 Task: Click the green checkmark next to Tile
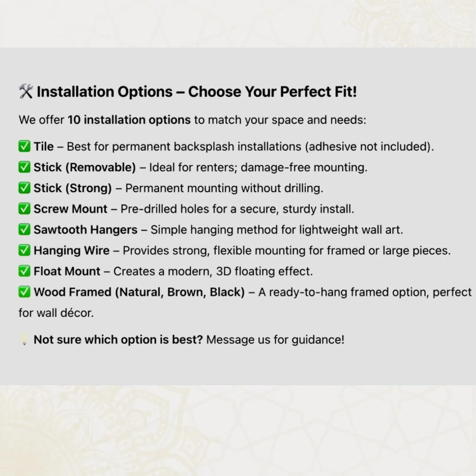tap(24, 147)
